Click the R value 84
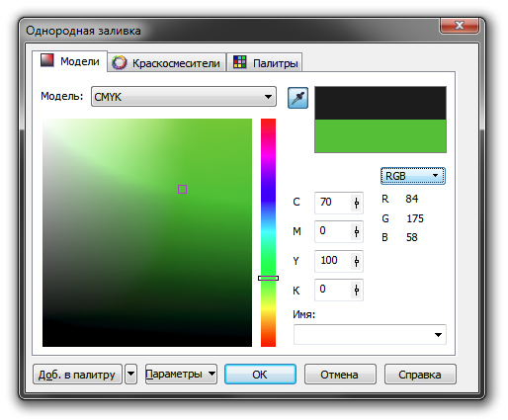The height and width of the screenshot is (420, 508). pyautogui.click(x=411, y=199)
